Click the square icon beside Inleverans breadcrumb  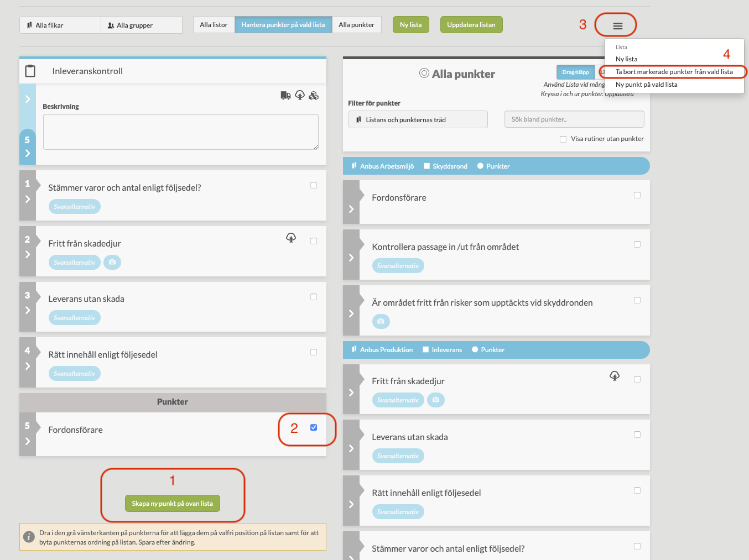426,349
